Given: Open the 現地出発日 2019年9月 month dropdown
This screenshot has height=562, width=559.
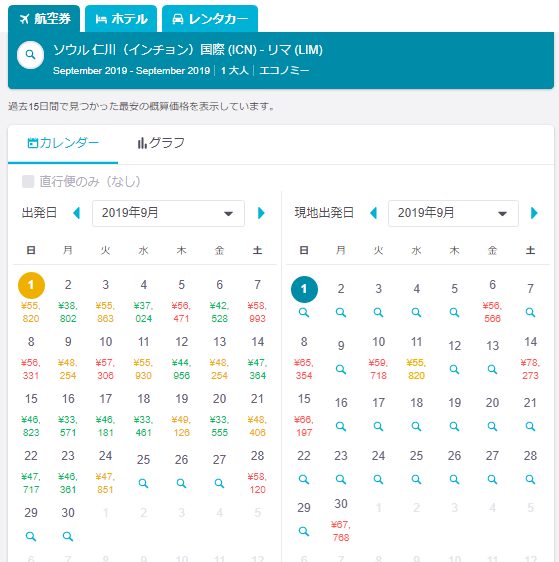Looking at the screenshot, I should click(x=453, y=213).
